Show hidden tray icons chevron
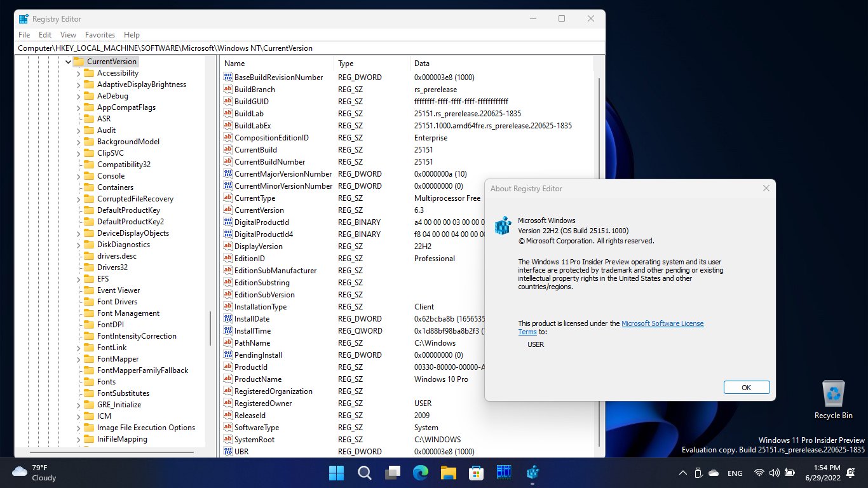The height and width of the screenshot is (488, 868). tap(683, 473)
